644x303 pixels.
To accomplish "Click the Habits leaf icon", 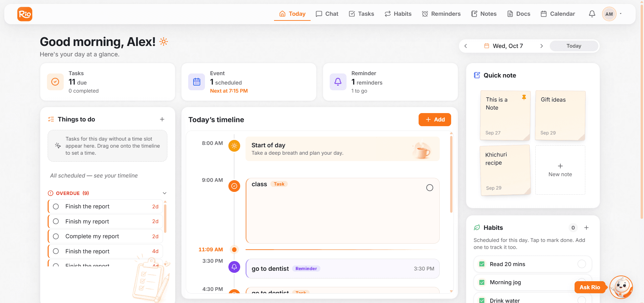I will click(477, 228).
